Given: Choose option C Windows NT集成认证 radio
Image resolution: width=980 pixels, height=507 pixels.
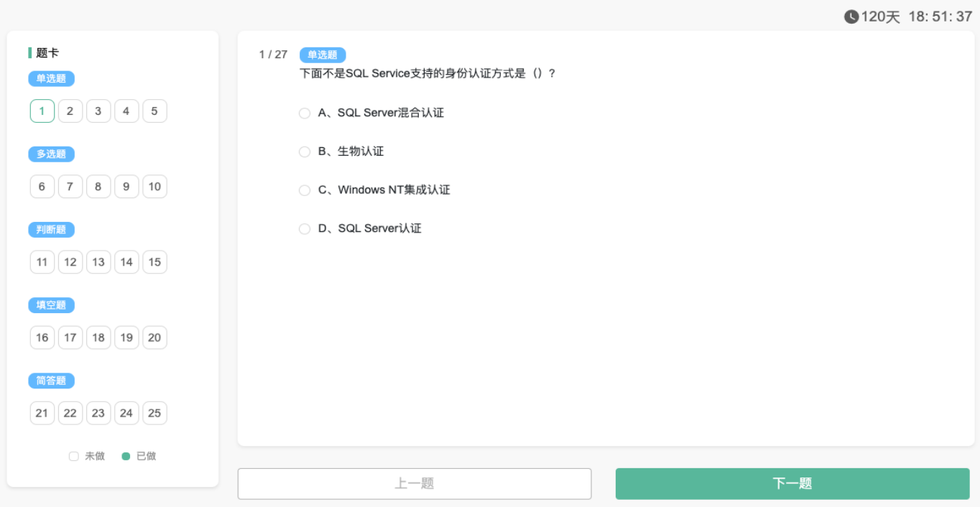Looking at the screenshot, I should coord(305,190).
